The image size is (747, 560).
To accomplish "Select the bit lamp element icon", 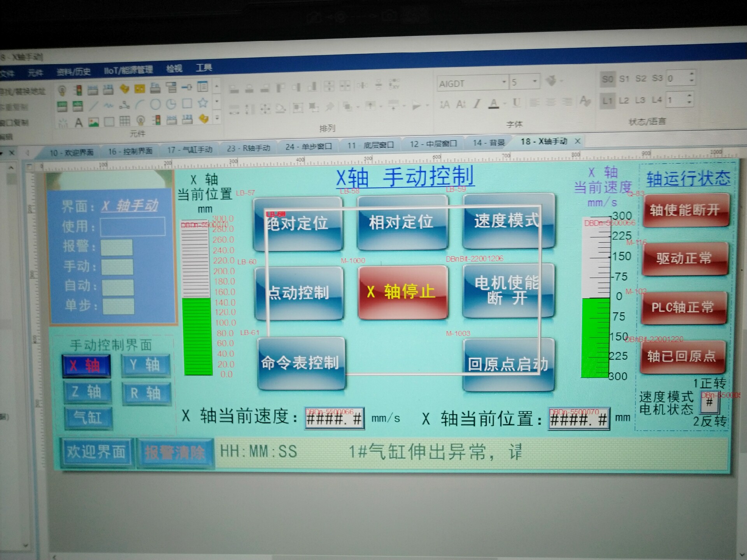I will 62,91.
